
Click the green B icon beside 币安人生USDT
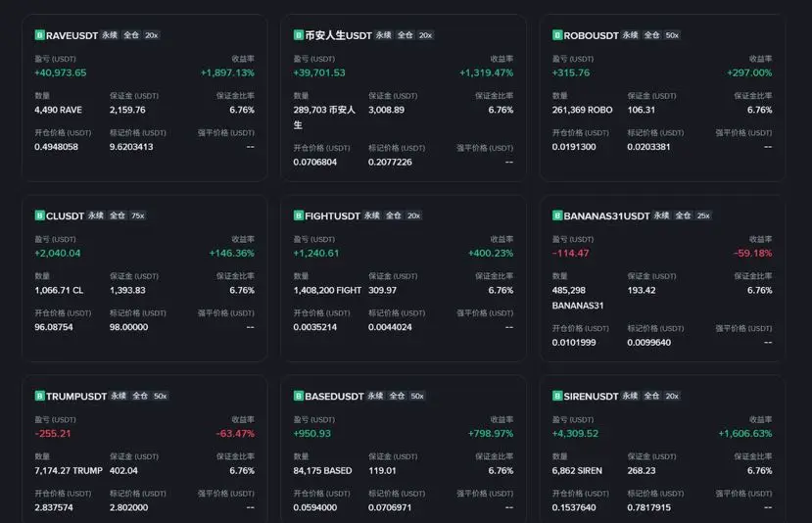coord(299,35)
